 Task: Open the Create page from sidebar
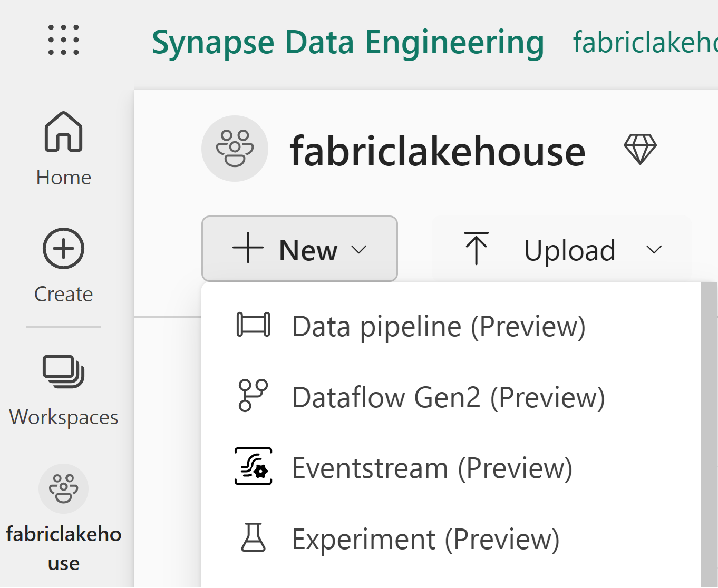click(x=64, y=266)
